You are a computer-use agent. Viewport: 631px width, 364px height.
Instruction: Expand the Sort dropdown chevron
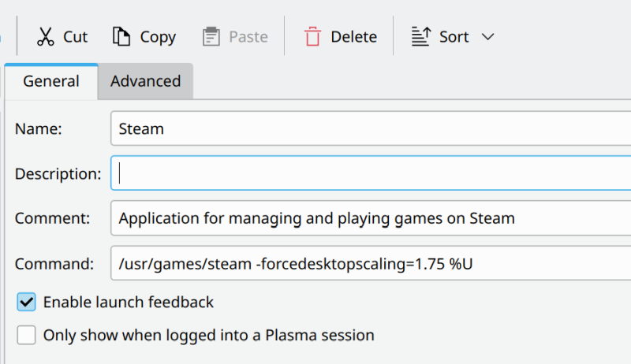click(487, 36)
